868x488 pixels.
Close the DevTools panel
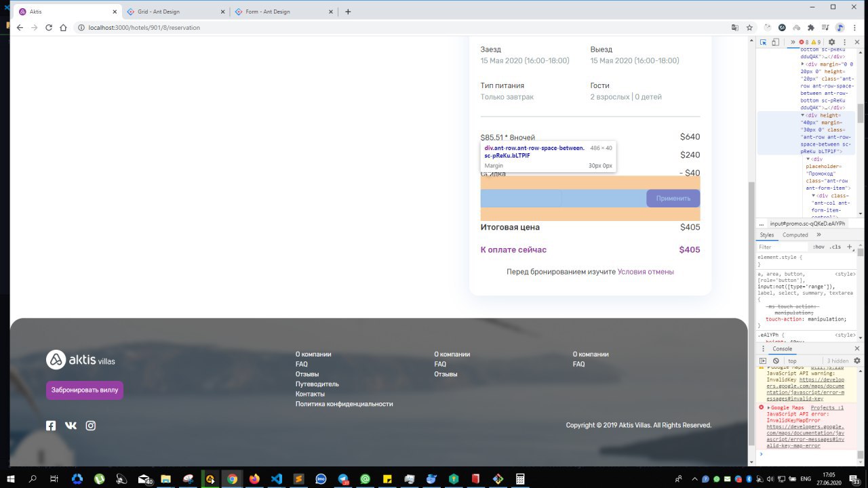pyautogui.click(x=858, y=42)
